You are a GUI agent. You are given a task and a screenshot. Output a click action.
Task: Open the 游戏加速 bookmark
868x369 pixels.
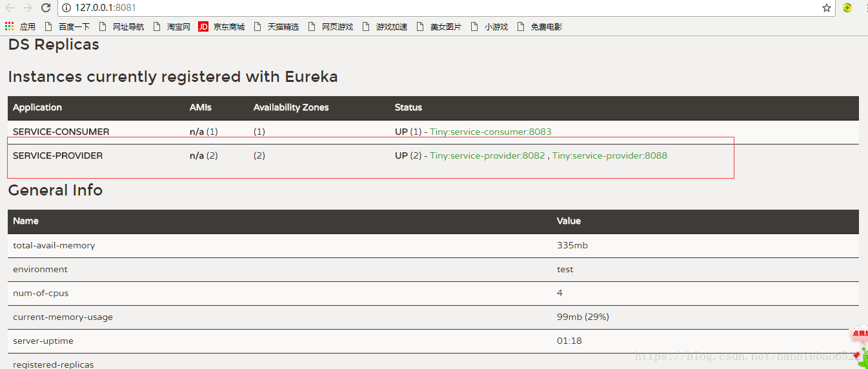385,26
